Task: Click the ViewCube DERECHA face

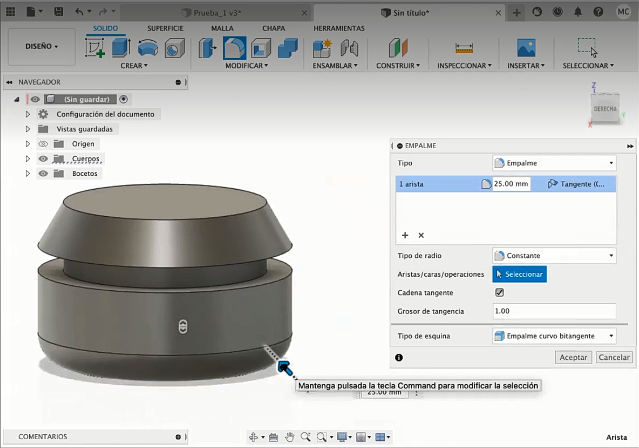Action: (x=605, y=107)
